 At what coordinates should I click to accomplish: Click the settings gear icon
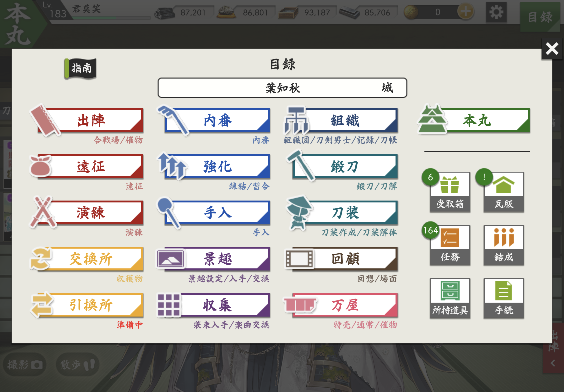[x=496, y=12]
